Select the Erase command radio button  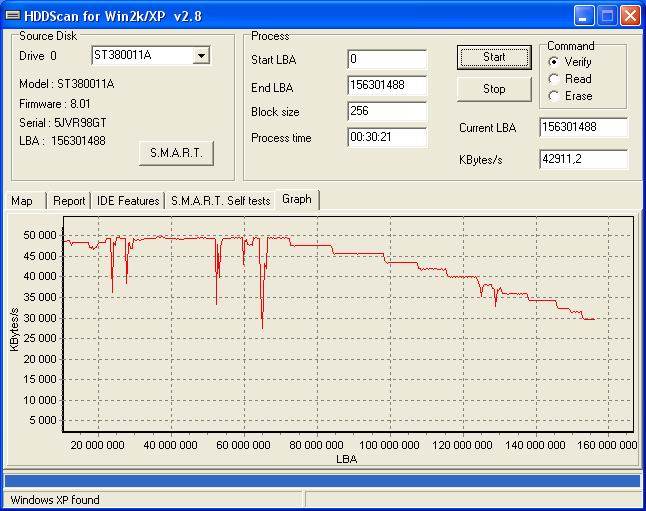pos(554,96)
